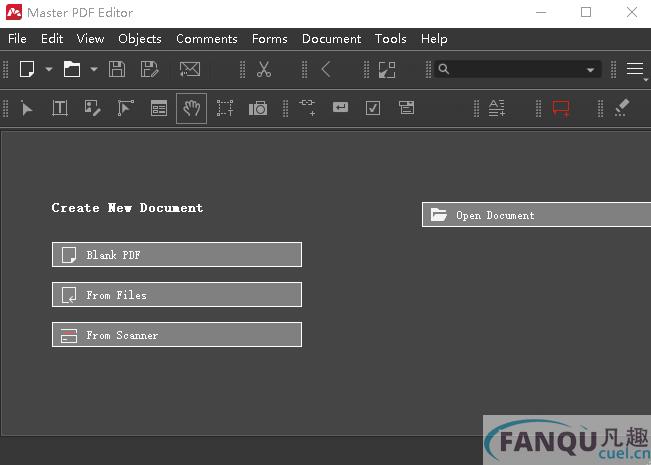The height and width of the screenshot is (465, 651).
Task: Open the View menu
Action: (90, 39)
